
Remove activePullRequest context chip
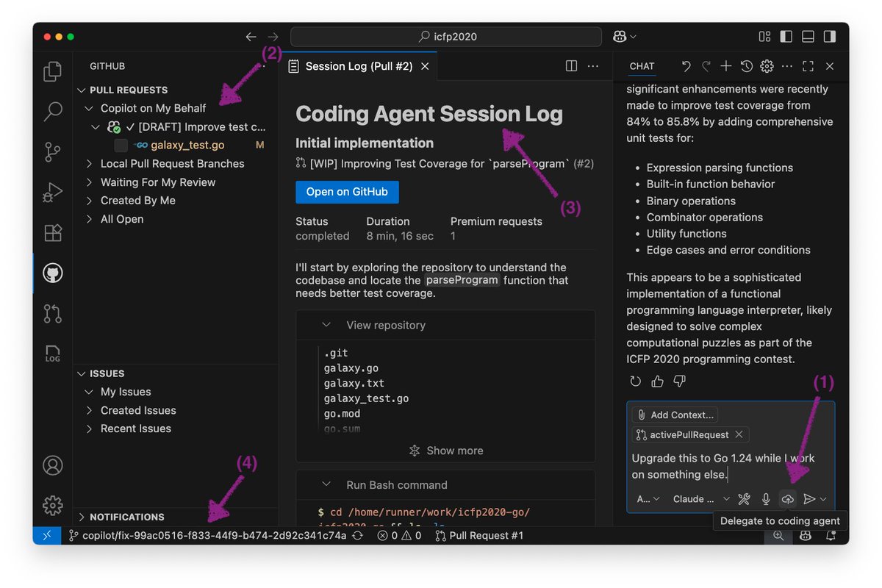(x=739, y=434)
